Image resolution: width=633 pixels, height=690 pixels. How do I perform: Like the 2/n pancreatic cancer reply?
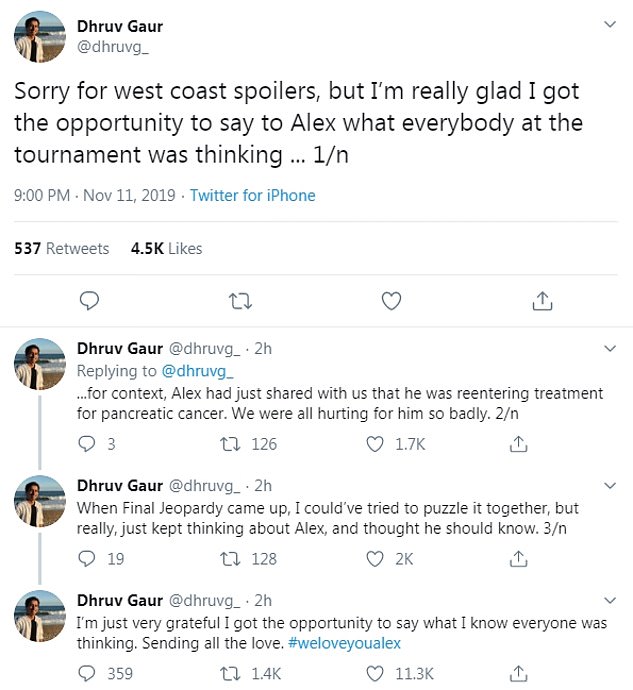point(376,444)
